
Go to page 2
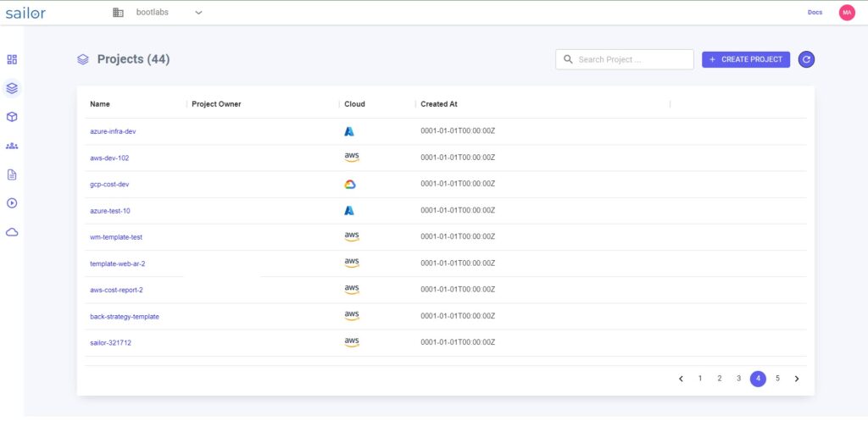click(x=720, y=379)
